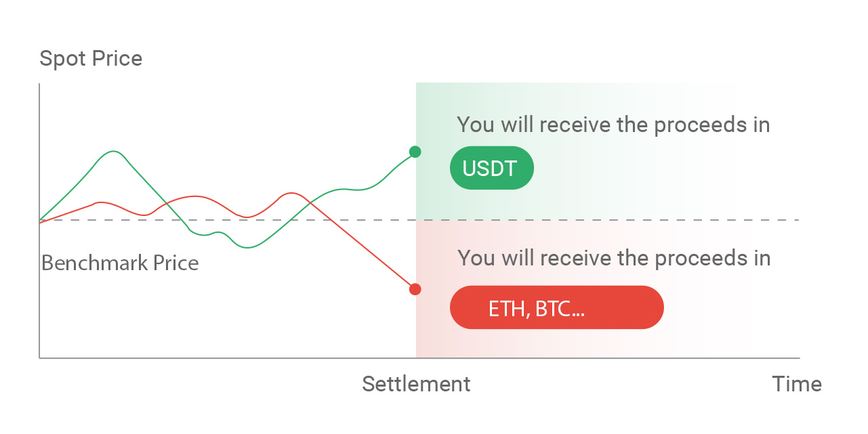Click the Benchmark Price label
868x434 pixels.
click(x=120, y=263)
